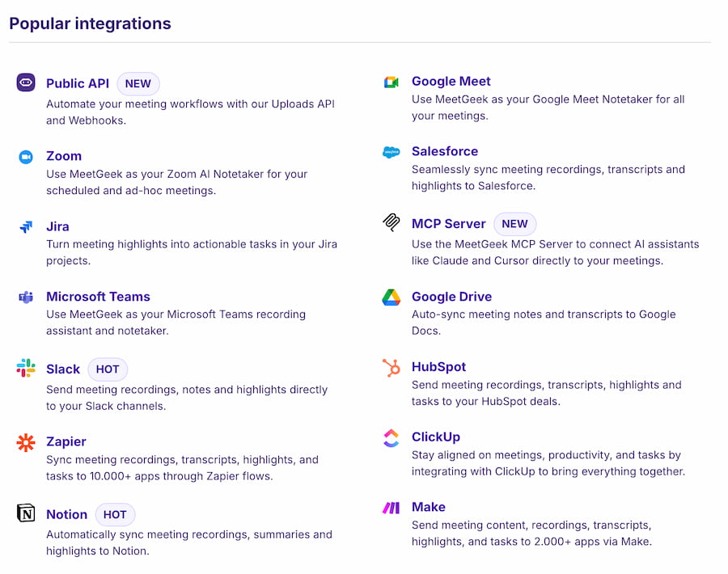Viewport: 728px width, 574px height.
Task: Click the Make purple logo icon
Action: pyautogui.click(x=392, y=508)
